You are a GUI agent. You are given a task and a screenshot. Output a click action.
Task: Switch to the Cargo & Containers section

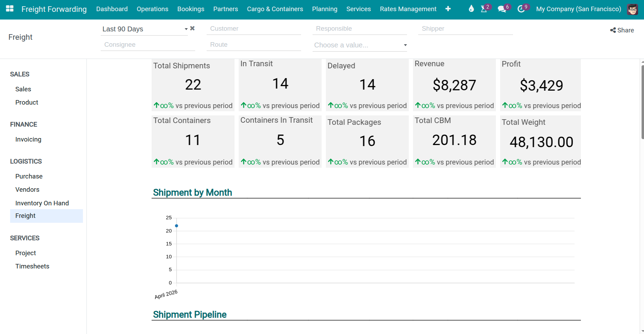(275, 9)
